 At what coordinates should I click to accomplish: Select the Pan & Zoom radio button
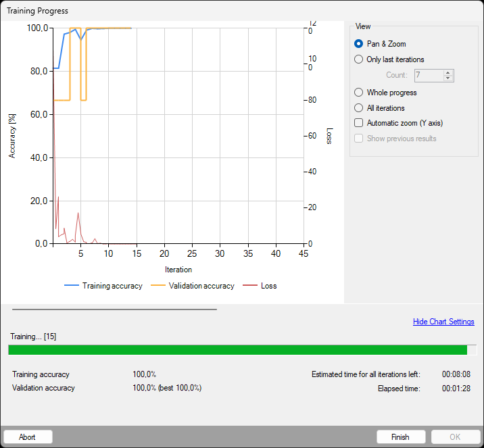coord(359,44)
